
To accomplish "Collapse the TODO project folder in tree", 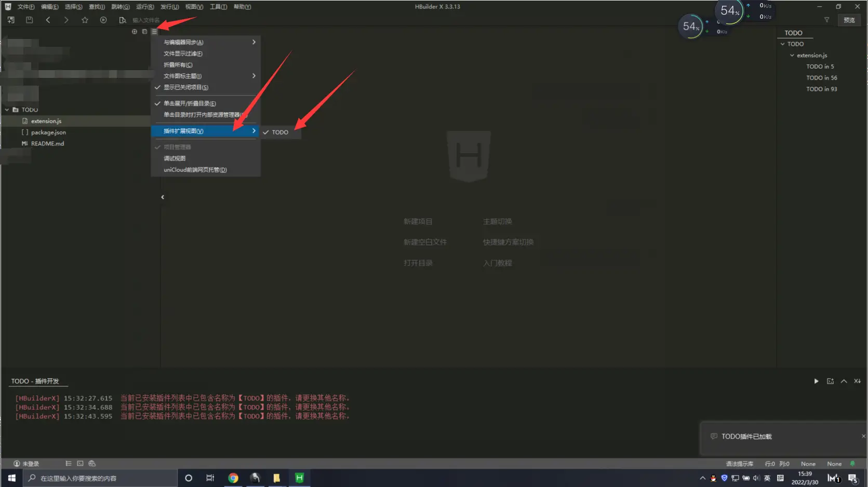I will 7,110.
